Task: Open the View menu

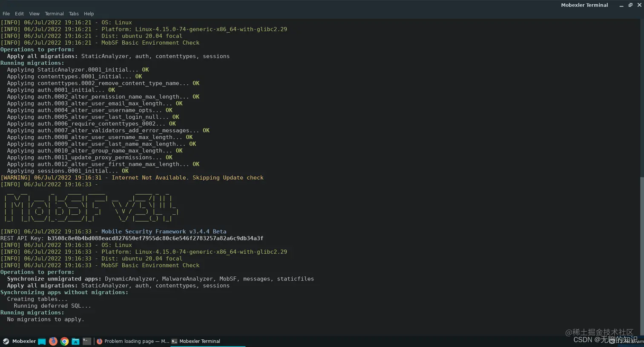Action: 34,14
